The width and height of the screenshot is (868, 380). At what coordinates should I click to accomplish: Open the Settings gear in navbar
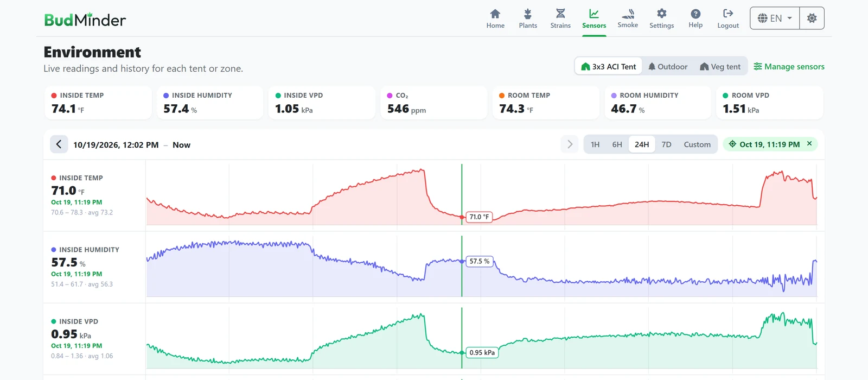click(x=662, y=14)
